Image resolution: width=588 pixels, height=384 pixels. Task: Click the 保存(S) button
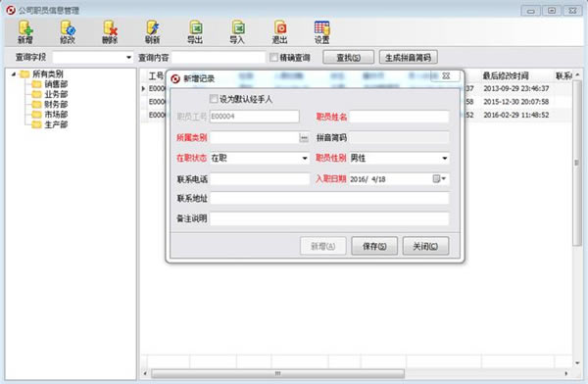(x=374, y=246)
